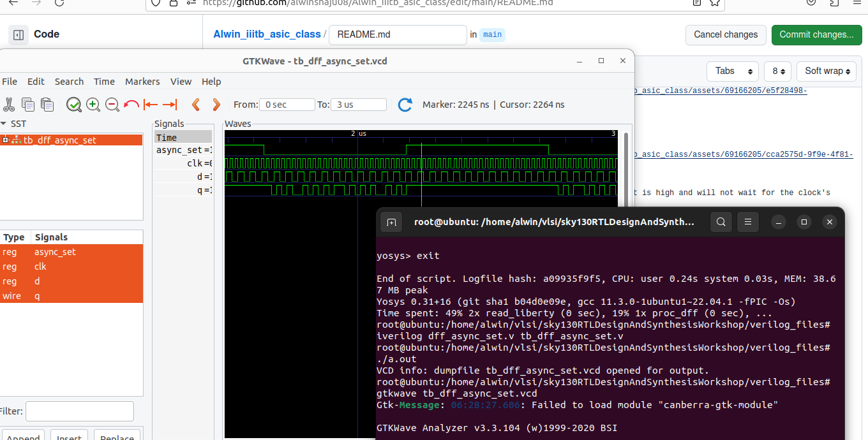Open the Soft wrap dropdown
The width and height of the screenshot is (868, 440).
click(826, 71)
